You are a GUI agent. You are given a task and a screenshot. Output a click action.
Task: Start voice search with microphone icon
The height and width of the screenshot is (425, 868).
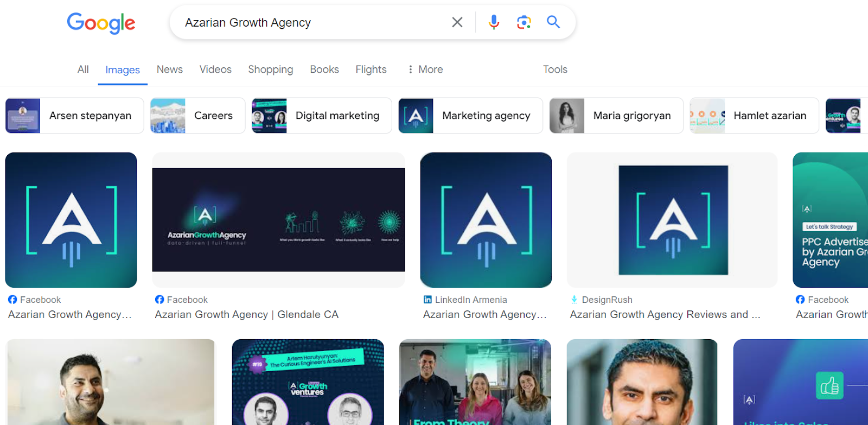click(494, 22)
